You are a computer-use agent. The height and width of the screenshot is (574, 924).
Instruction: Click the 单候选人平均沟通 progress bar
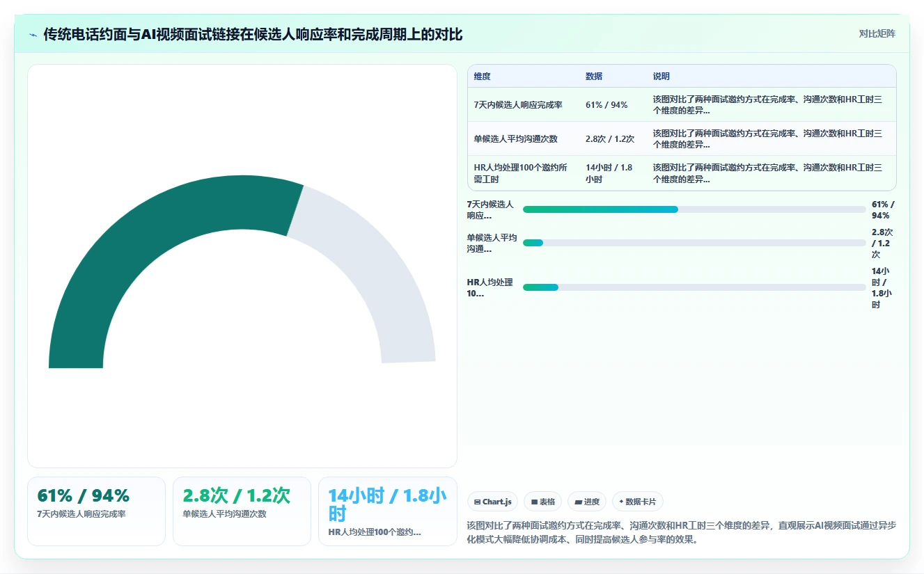point(694,243)
